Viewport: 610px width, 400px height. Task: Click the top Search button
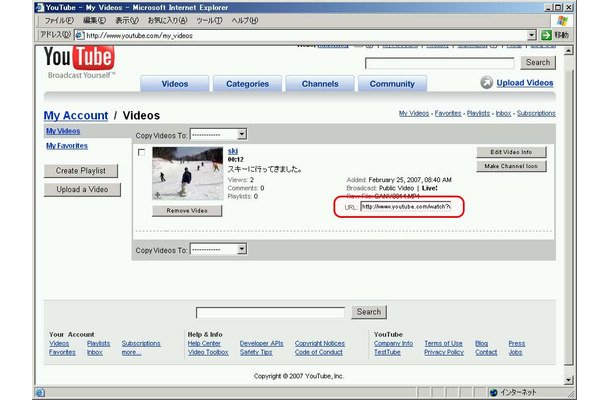538,62
